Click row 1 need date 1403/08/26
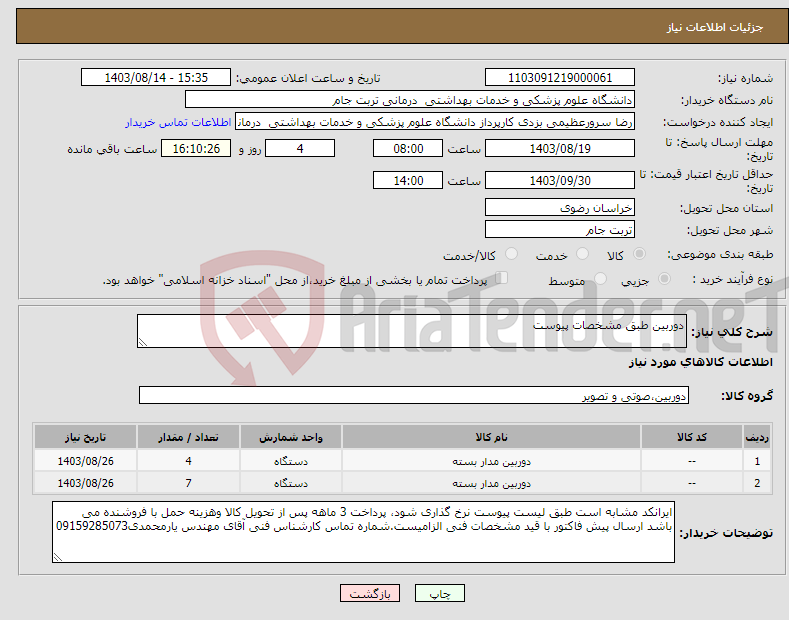The height and width of the screenshot is (620, 789). (x=85, y=461)
